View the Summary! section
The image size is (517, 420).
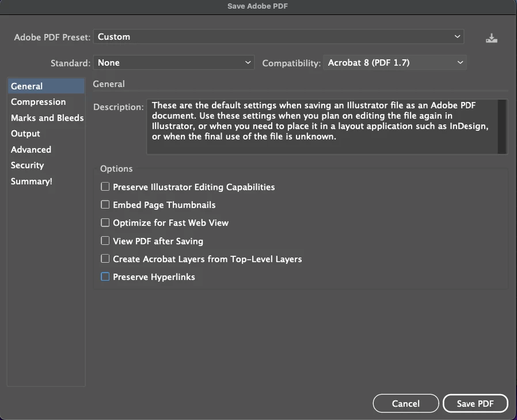pyautogui.click(x=46, y=181)
